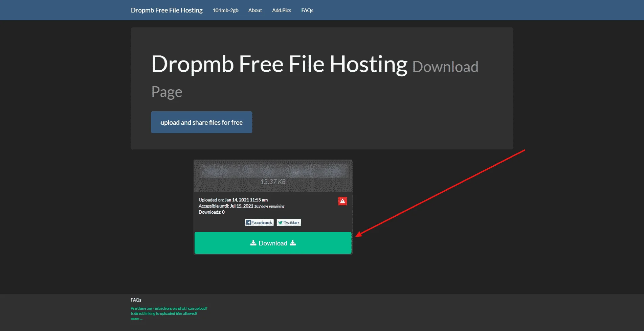Click the 'more ...' FAQ link
Viewport: 644px width, 331px height.
click(136, 318)
